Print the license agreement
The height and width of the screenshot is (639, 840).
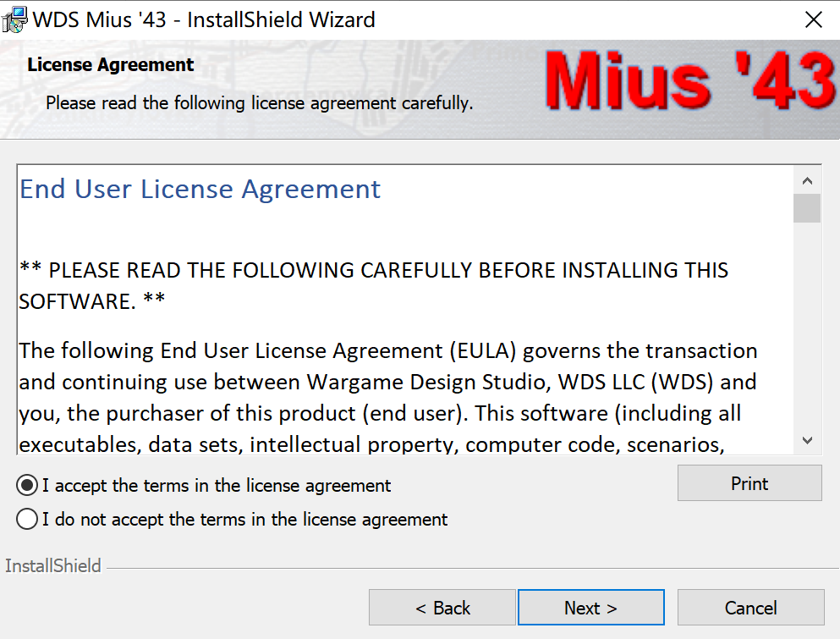tap(749, 483)
